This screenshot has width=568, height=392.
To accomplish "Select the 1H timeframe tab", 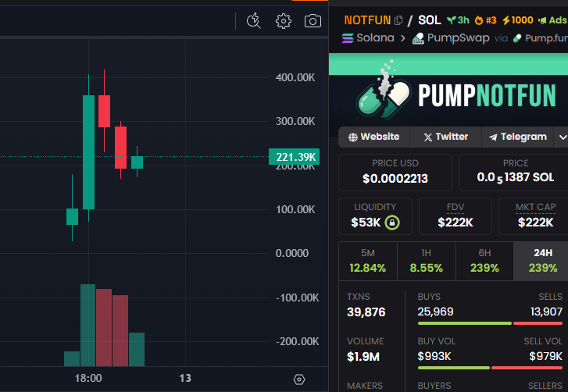I will click(427, 261).
